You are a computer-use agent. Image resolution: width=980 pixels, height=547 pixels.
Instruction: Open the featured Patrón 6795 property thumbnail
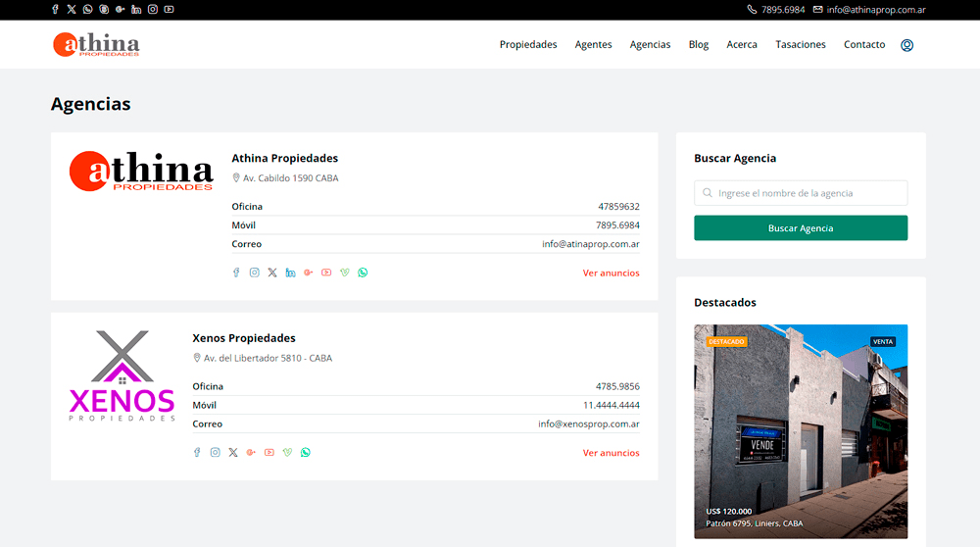(801, 431)
